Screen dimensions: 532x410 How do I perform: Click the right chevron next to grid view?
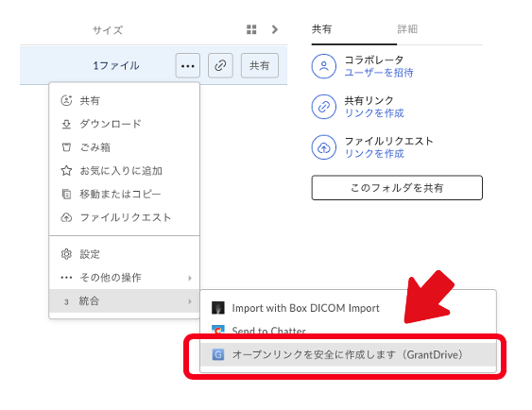click(x=275, y=29)
